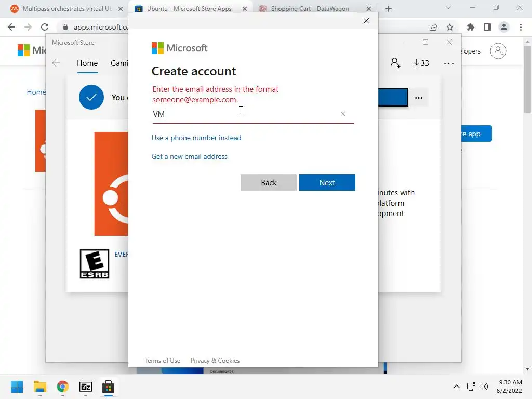The image size is (532, 399).
Task: Bookmark this page with the star icon
Action: point(450,27)
